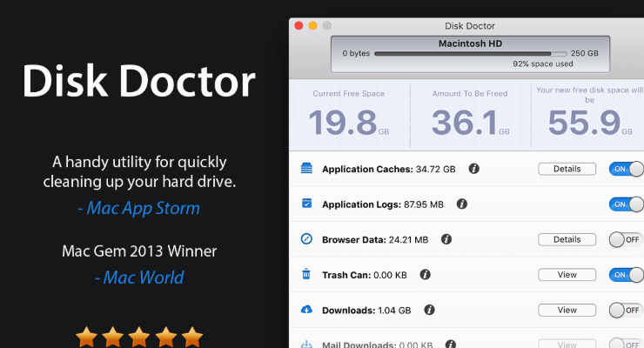Click the Trash Can bin icon

click(306, 274)
